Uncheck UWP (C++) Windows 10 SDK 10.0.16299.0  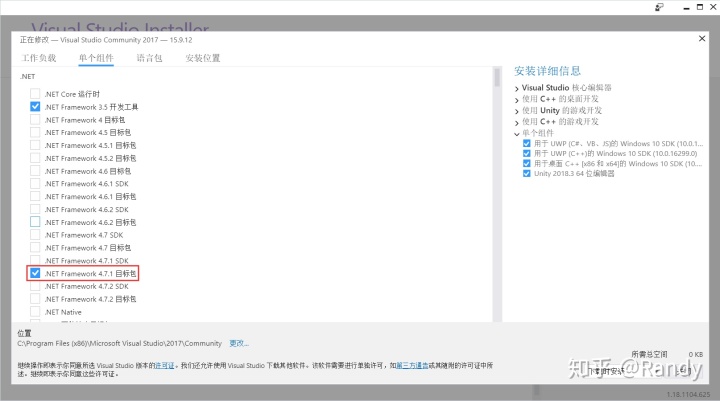pos(527,153)
